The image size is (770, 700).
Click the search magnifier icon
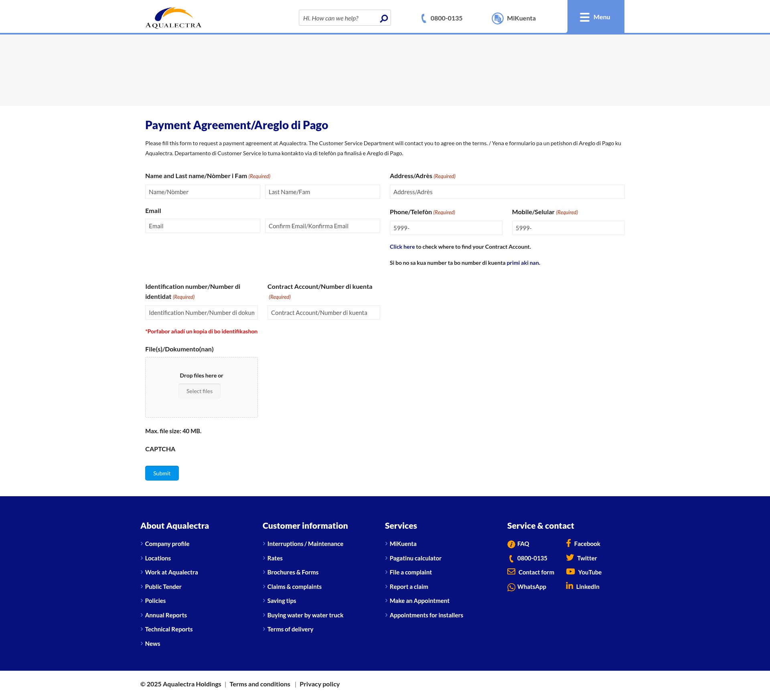click(x=384, y=18)
